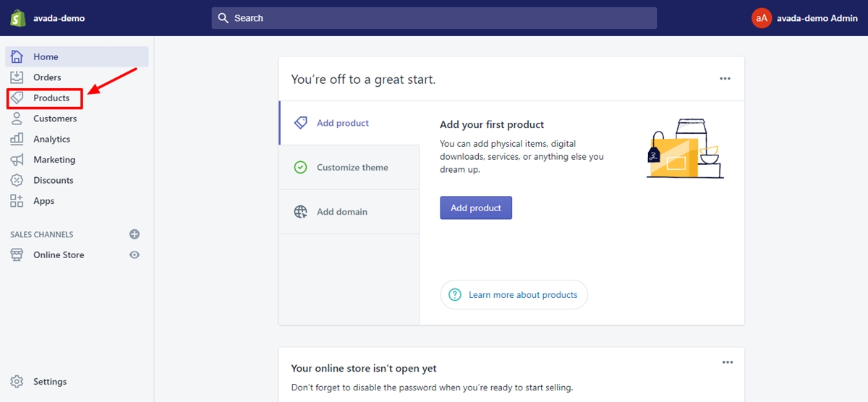Click the 'You're off to a great start.' heading

[x=363, y=80]
